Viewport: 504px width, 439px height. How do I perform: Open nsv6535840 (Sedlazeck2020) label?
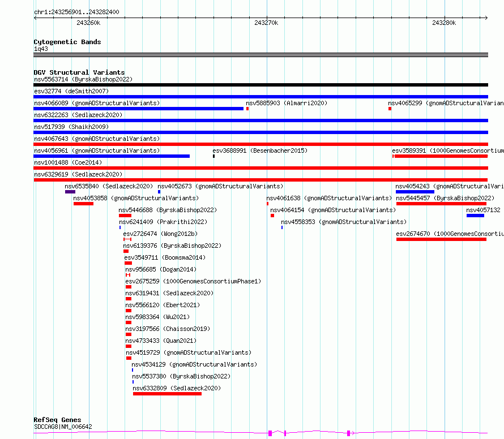click(109, 186)
